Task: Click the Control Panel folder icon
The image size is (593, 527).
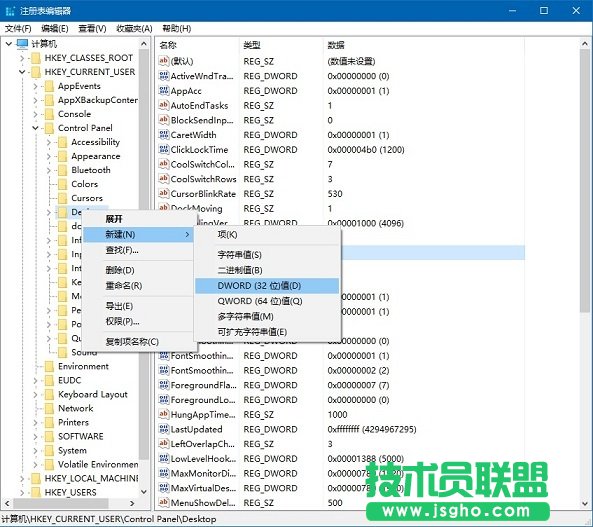Action: (49, 128)
